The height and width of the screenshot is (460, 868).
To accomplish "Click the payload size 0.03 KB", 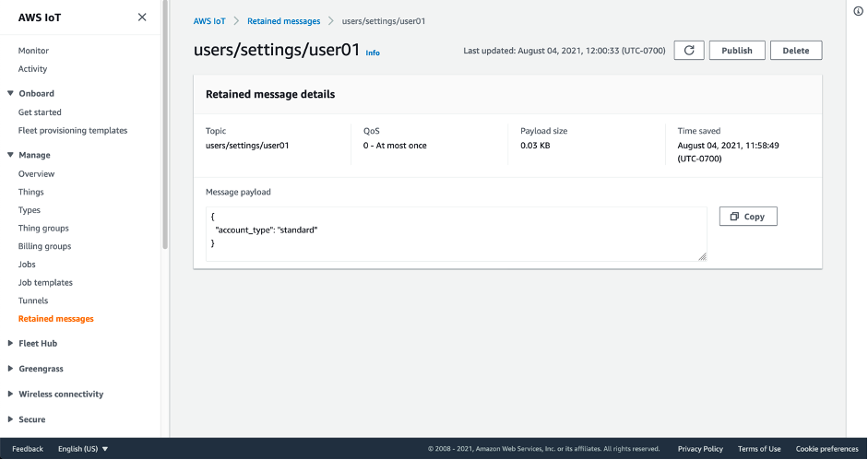I will [535, 146].
